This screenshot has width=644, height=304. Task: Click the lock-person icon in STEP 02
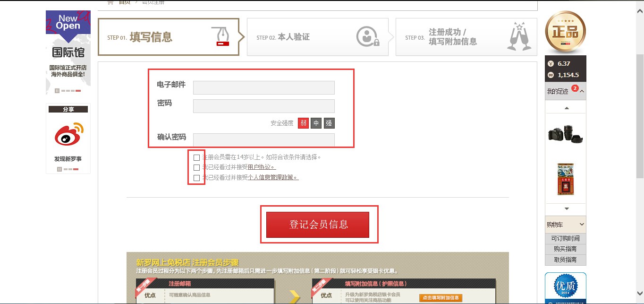point(366,36)
